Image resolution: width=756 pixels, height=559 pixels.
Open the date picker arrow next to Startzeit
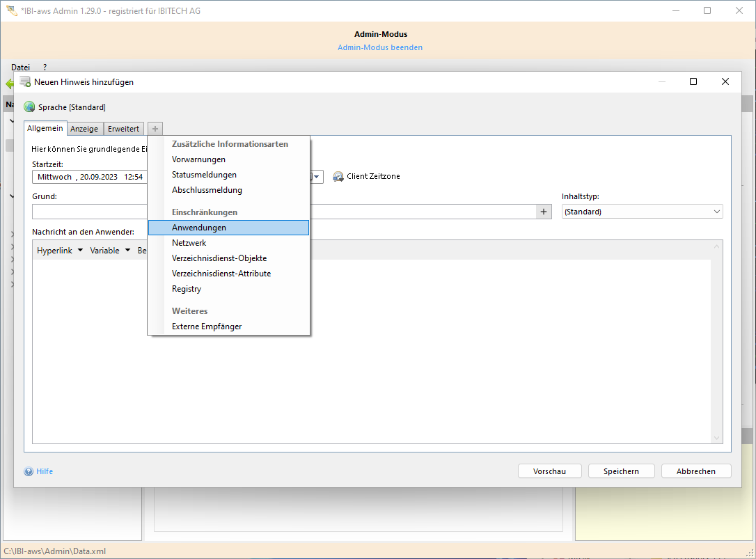coord(317,177)
